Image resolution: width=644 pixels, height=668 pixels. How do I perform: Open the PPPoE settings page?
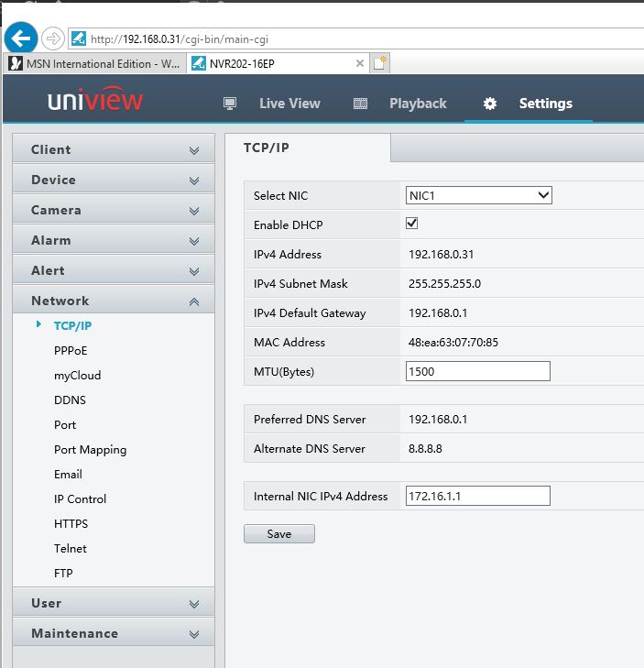[71, 350]
